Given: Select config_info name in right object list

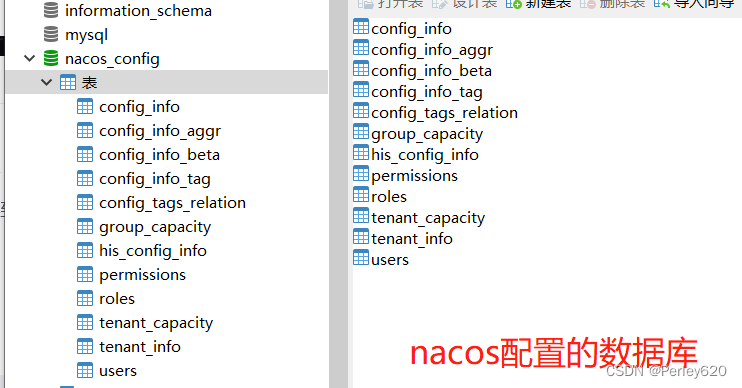Looking at the screenshot, I should (x=411, y=29).
